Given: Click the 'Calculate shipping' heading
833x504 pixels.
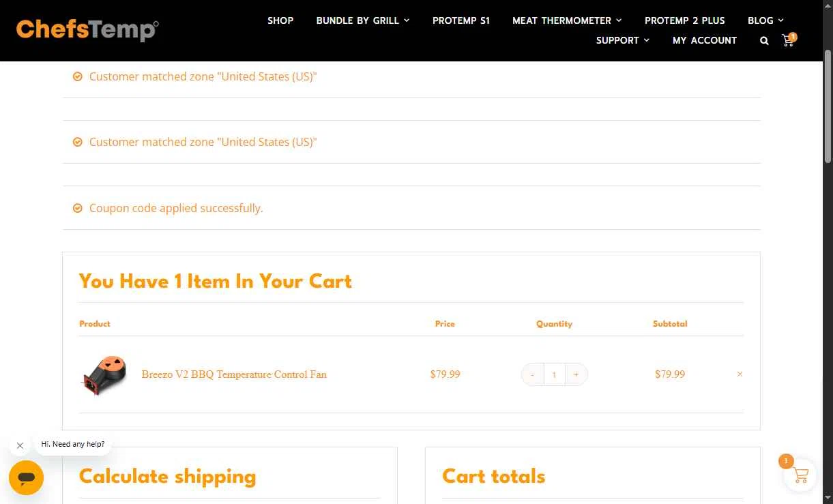Looking at the screenshot, I should (168, 476).
